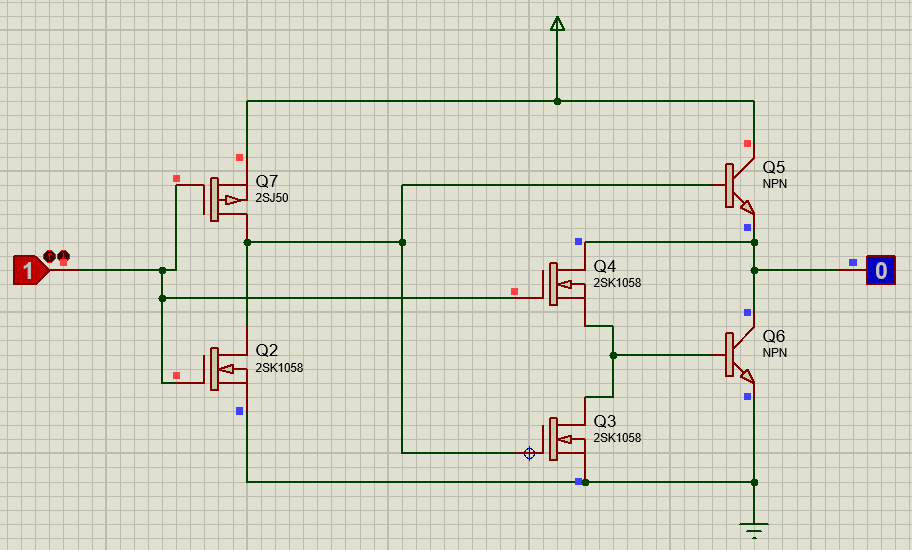
Task: Click the Q3 reference label
Action: coord(604,420)
